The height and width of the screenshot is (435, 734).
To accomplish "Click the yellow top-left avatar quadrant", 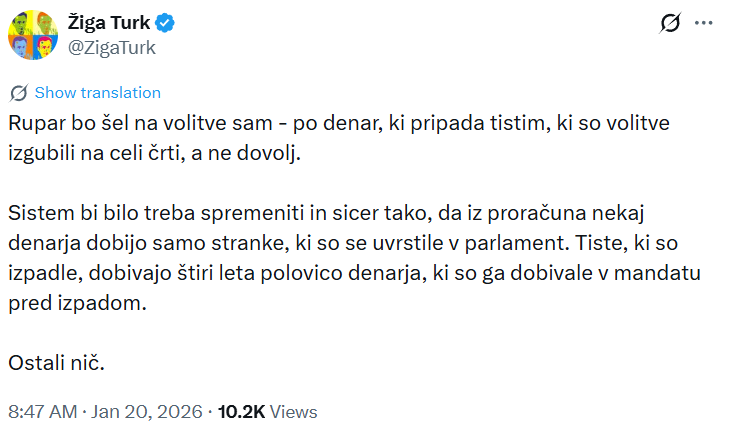I will (21, 22).
